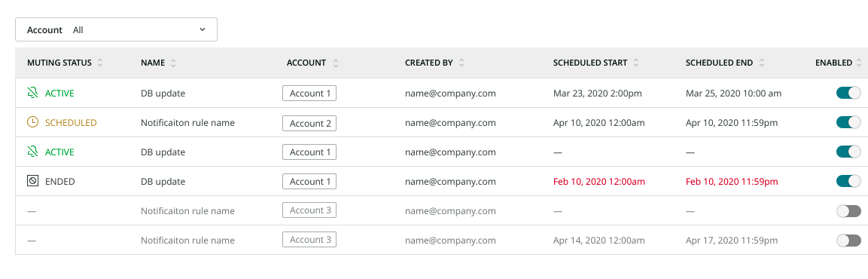The image size is (868, 279).
Task: Click Scheduled Start sort arrows
Action: [636, 63]
